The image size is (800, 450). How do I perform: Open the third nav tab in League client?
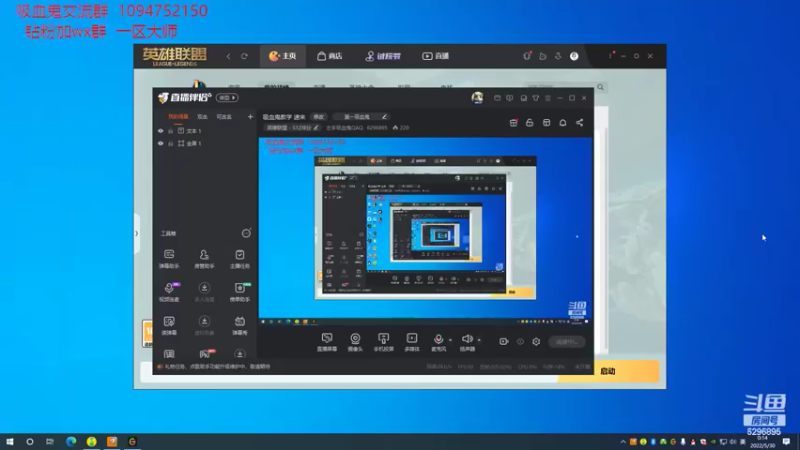pyautogui.click(x=383, y=56)
